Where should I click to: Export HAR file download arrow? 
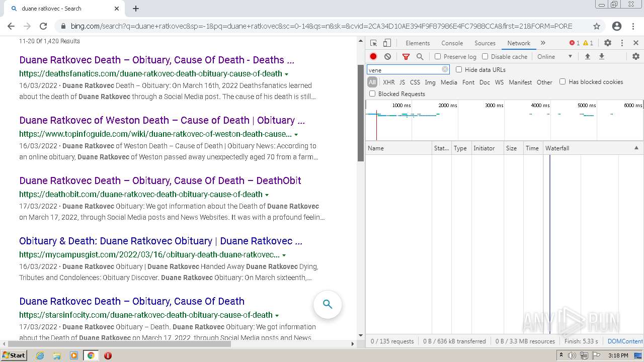point(601,57)
